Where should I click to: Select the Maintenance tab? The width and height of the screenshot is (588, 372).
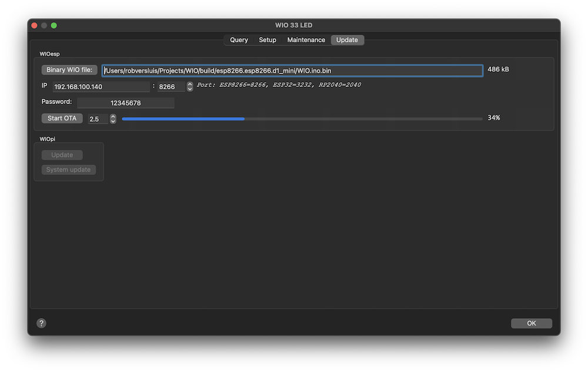click(306, 40)
